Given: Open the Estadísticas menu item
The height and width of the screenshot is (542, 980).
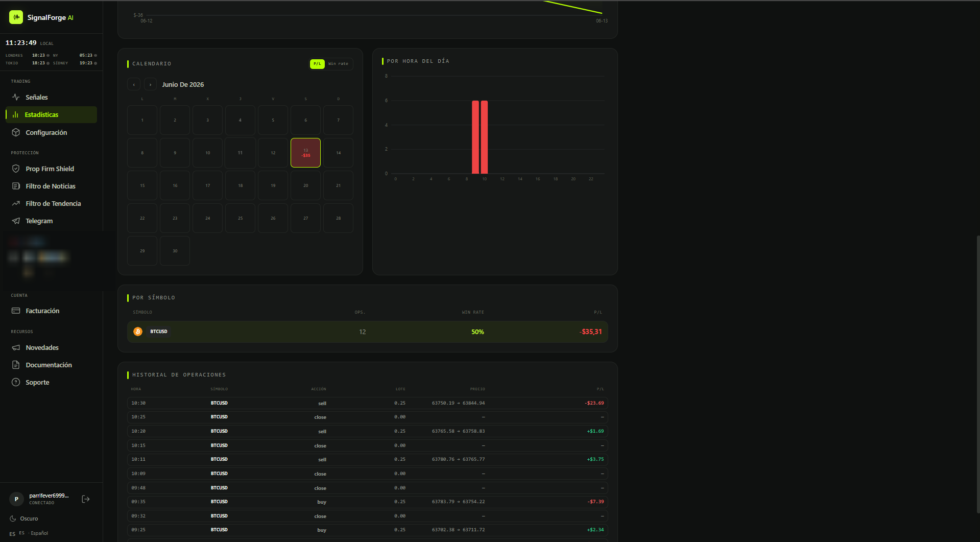Looking at the screenshot, I should point(51,114).
